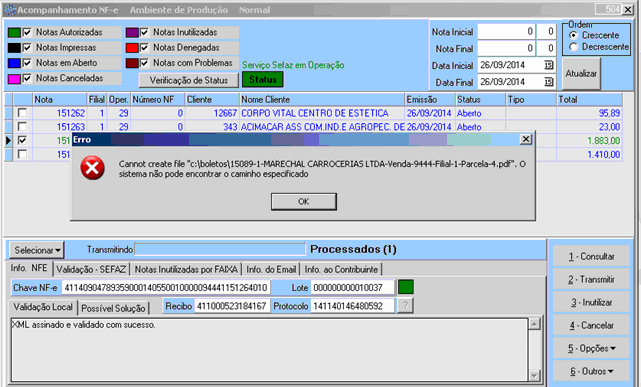Click red swatch for Notas Denegadas

[132, 48]
